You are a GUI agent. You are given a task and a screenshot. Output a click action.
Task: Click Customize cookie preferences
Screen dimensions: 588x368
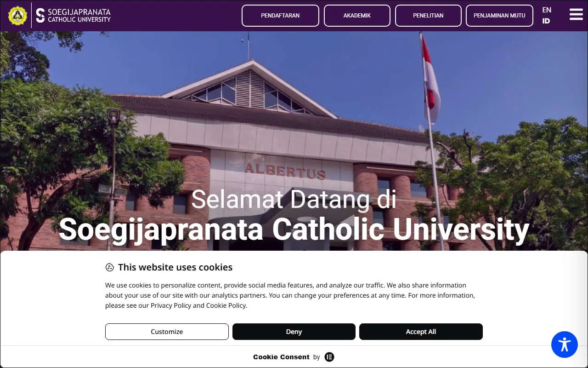click(167, 332)
